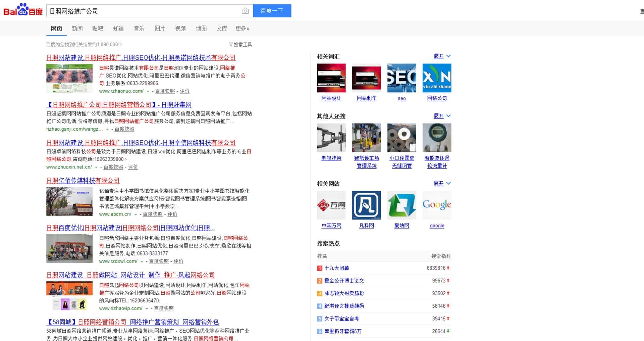Click the 智能停车场管理系统 image tile
The width and height of the screenshot is (644, 341).
[367, 138]
